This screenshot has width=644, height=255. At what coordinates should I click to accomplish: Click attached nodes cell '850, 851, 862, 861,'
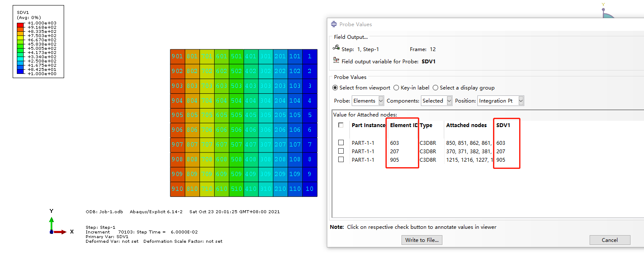click(x=469, y=143)
